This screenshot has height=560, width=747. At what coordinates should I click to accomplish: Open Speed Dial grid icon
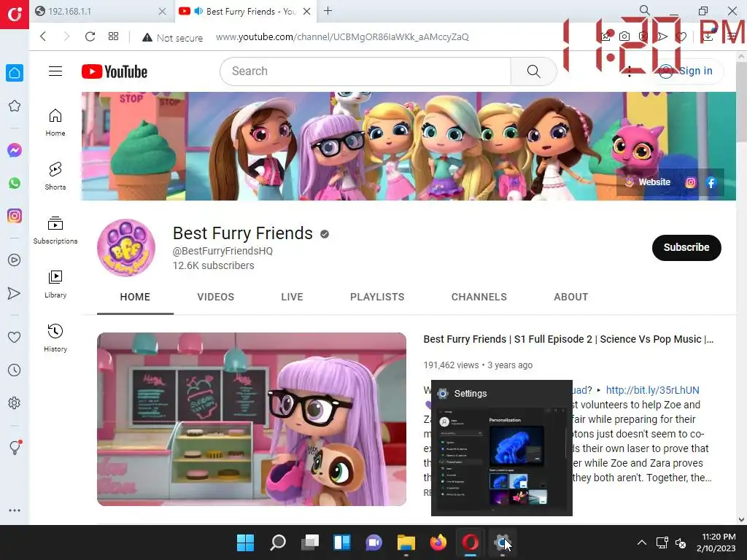coord(113,36)
